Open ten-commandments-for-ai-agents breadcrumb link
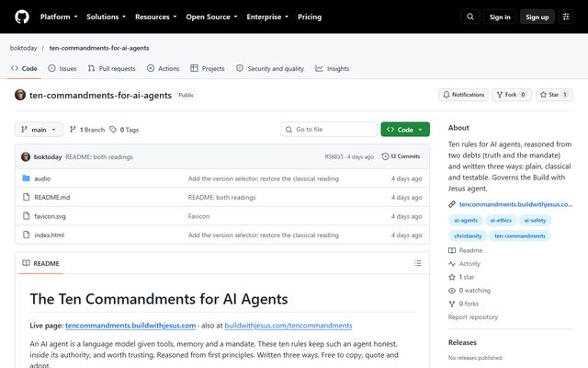Image resolution: width=588 pixels, height=368 pixels. tap(99, 48)
